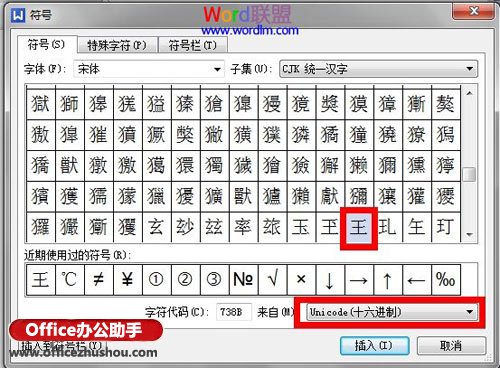Select the highlighted 玊 symbol in grid
Viewport: 500px width, 368px height.
[359, 228]
